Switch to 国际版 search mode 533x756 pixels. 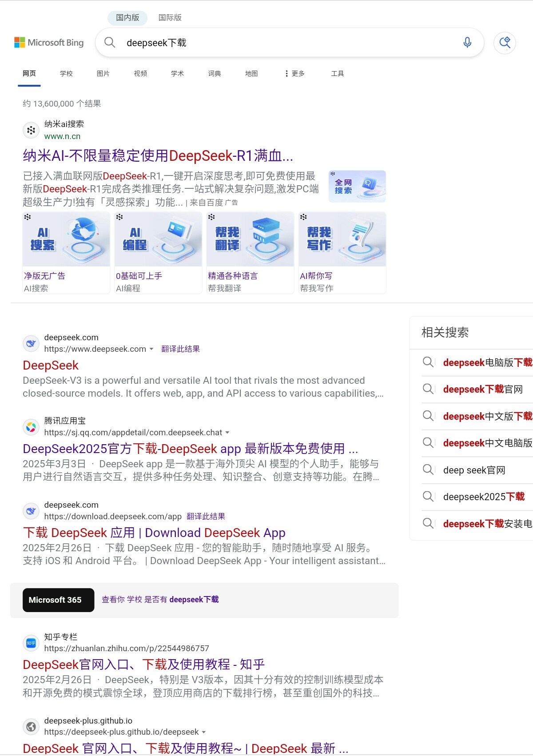click(170, 18)
